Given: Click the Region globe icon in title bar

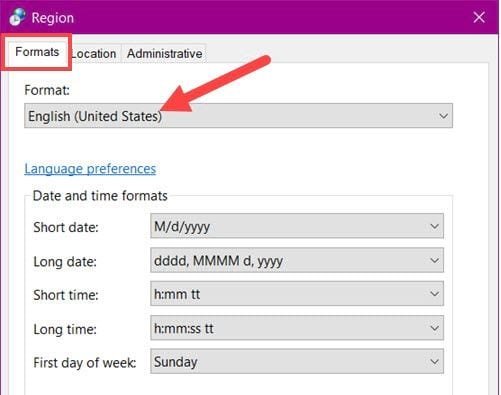Looking at the screenshot, I should coord(17,17).
